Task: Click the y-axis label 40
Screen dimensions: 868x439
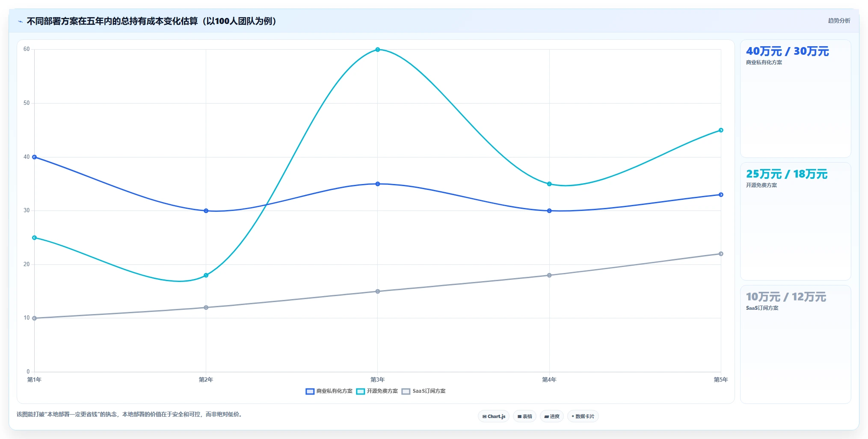Action: 27,157
